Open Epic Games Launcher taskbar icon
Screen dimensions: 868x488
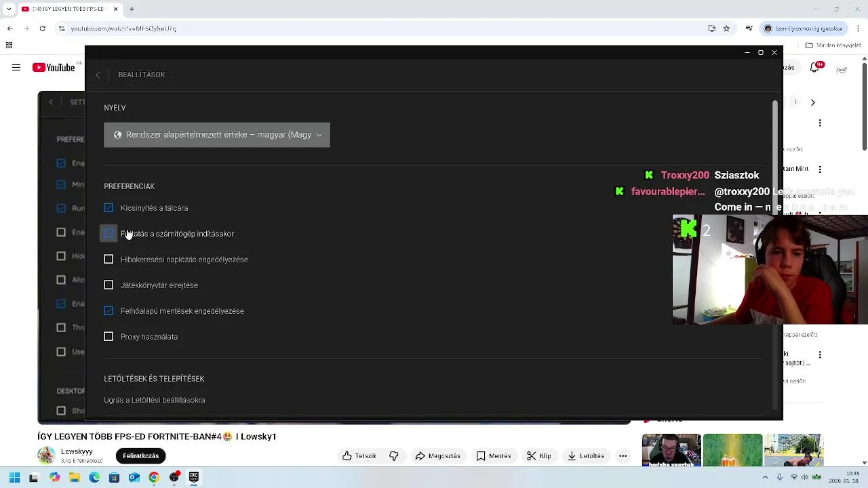193,478
